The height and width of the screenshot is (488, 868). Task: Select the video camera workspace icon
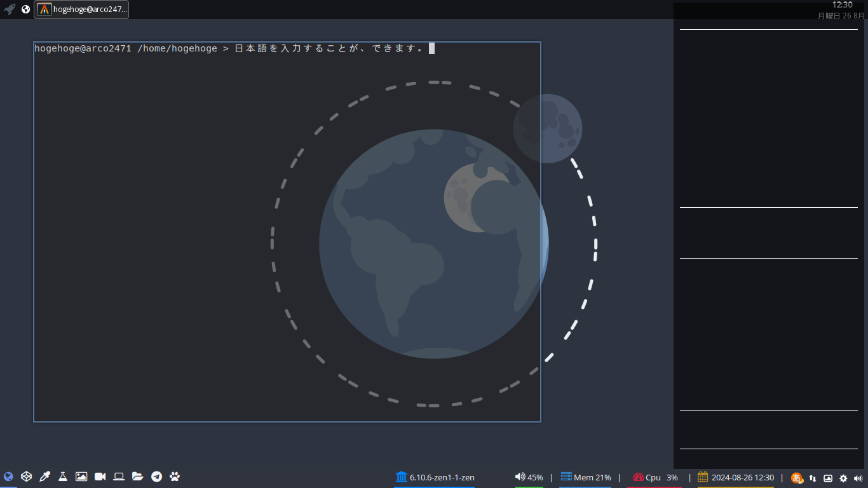click(x=100, y=477)
